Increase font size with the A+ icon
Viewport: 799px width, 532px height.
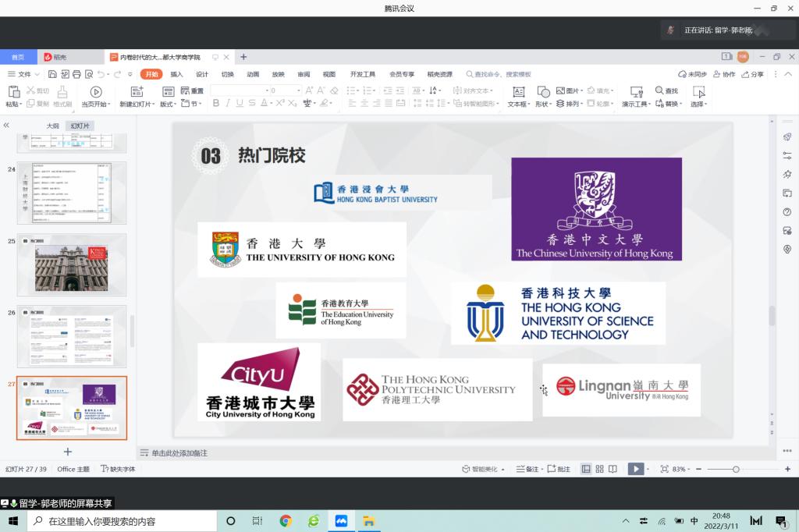tap(309, 90)
